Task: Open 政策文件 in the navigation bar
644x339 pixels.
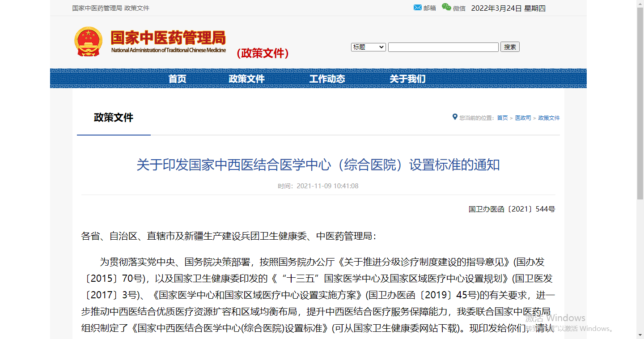Action: [246, 79]
